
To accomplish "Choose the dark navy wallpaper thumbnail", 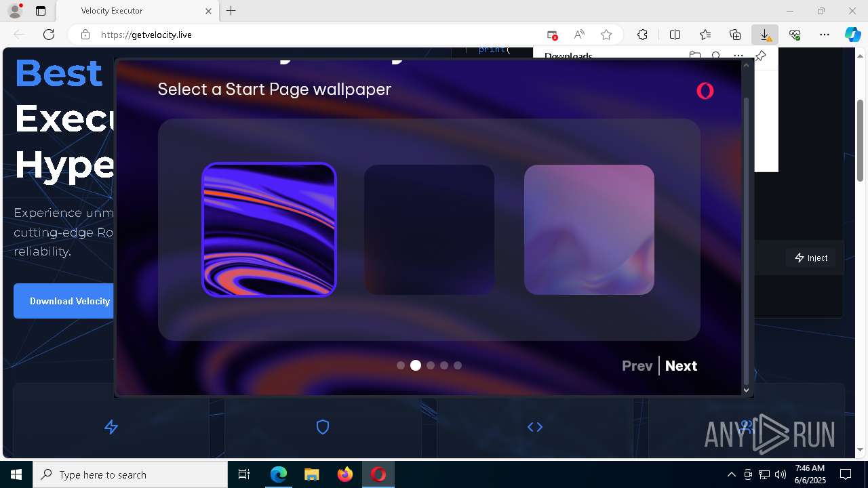I will click(429, 230).
